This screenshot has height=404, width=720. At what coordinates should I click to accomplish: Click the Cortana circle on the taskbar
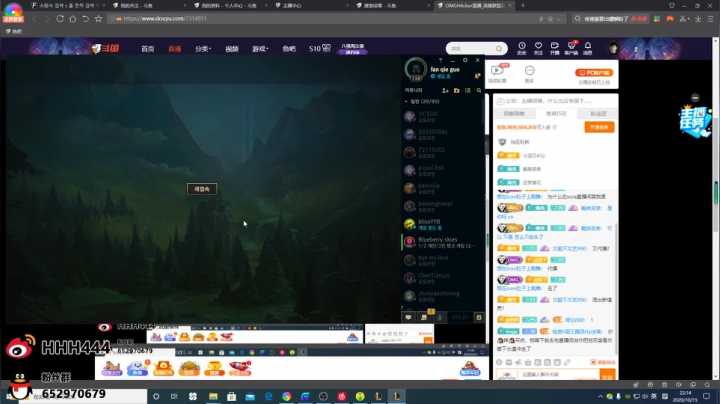[156, 396]
